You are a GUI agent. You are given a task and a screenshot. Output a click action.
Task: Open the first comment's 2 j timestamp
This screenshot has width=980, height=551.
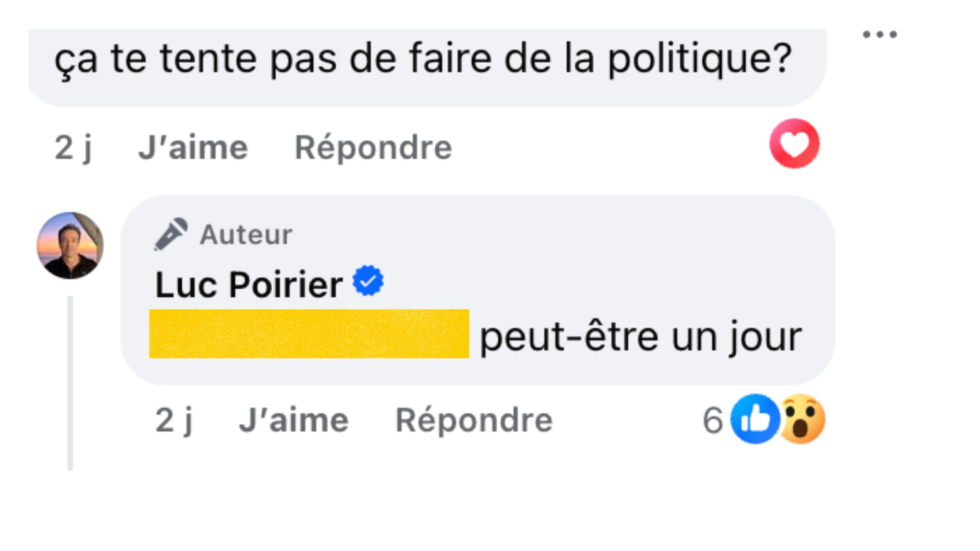pyautogui.click(x=73, y=148)
